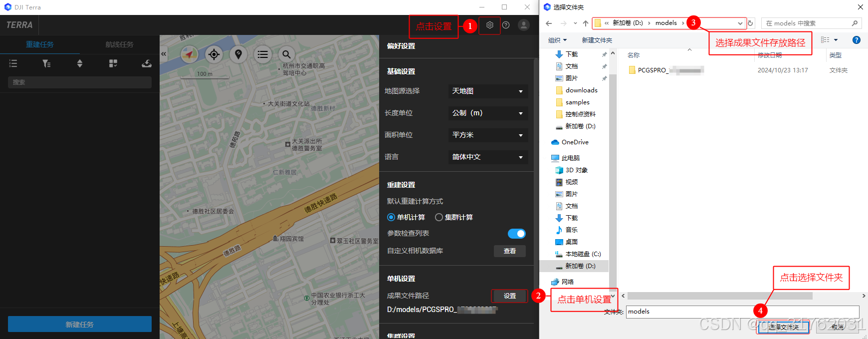The image size is (868, 339).
Task: Click the 搜索 task search field
Action: [80, 82]
